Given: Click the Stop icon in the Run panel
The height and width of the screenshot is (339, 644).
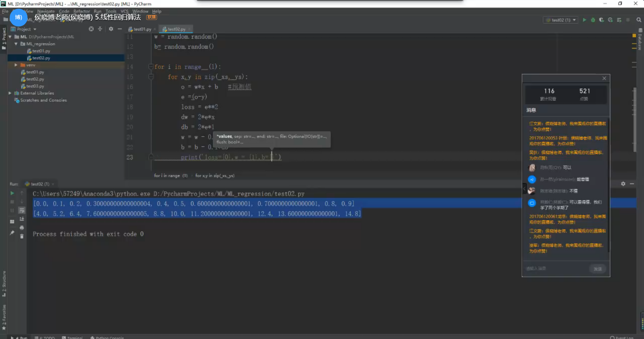Looking at the screenshot, I should tap(12, 202).
